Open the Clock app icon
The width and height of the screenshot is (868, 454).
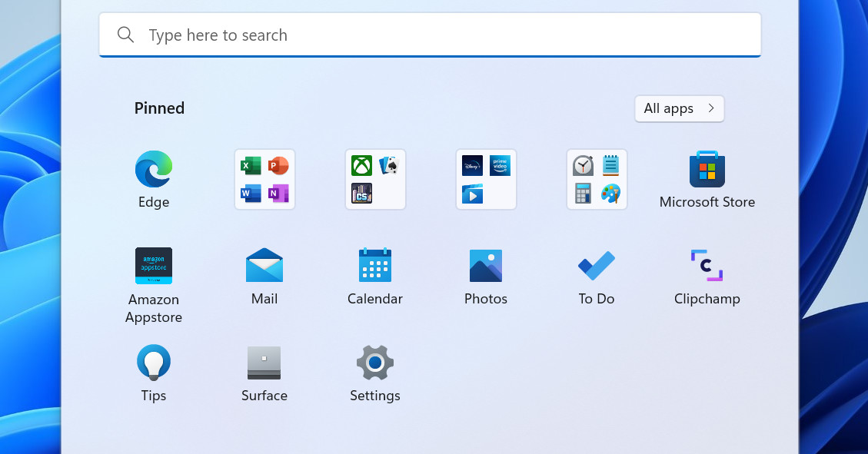(x=583, y=166)
